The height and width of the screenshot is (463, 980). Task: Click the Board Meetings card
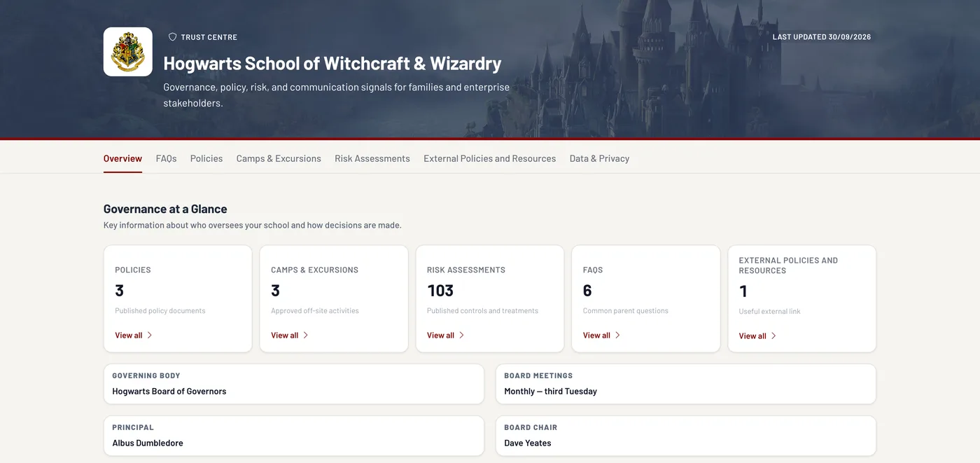(x=686, y=384)
